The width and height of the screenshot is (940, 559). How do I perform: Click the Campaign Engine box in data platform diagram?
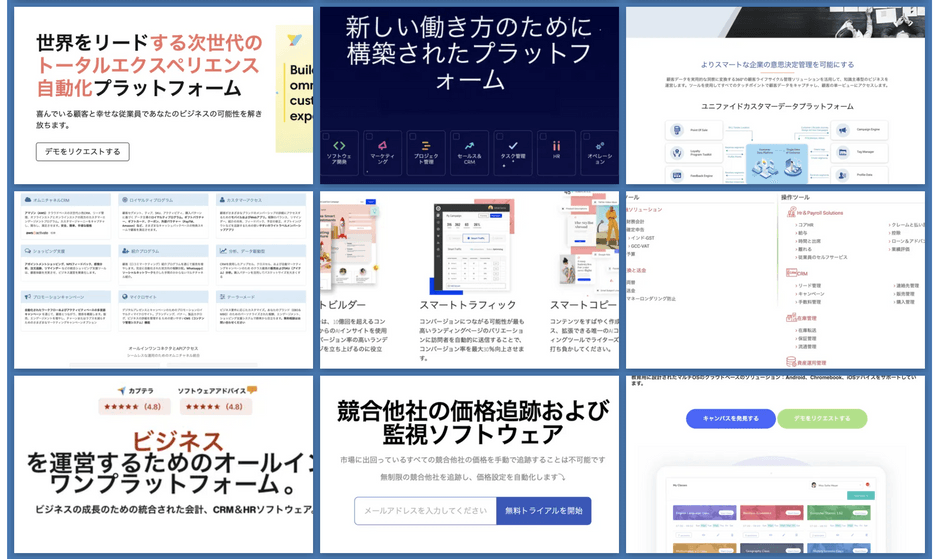pyautogui.click(x=860, y=130)
